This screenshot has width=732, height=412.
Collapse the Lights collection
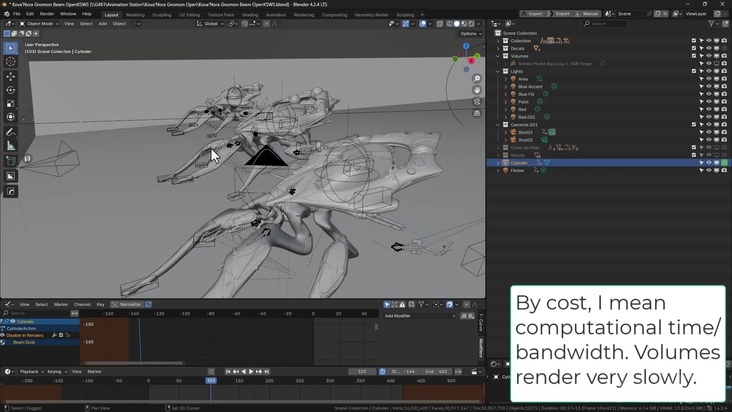498,71
